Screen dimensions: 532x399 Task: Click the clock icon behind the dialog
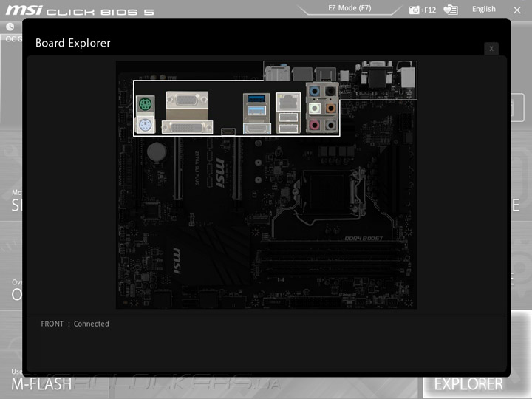coord(10,27)
